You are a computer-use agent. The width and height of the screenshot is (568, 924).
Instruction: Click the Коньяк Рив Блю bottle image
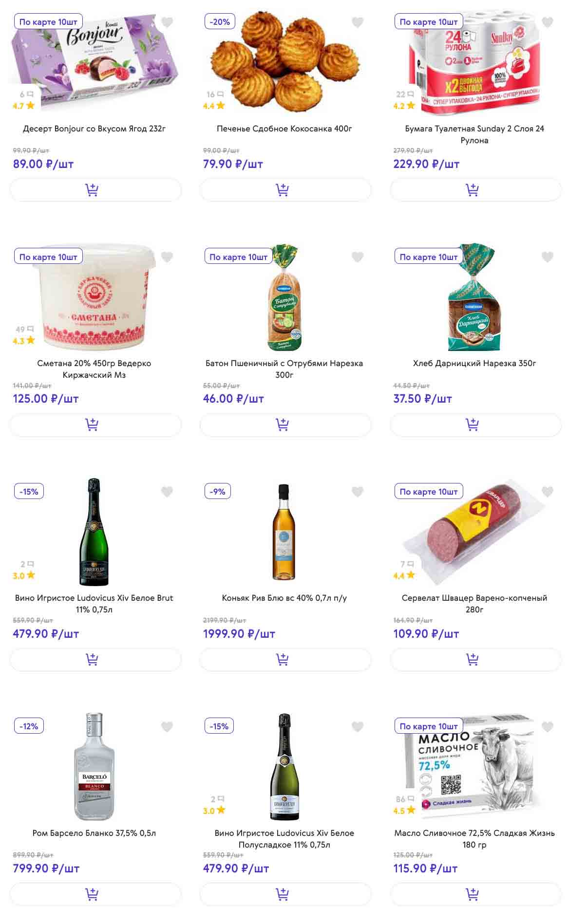pos(284,532)
